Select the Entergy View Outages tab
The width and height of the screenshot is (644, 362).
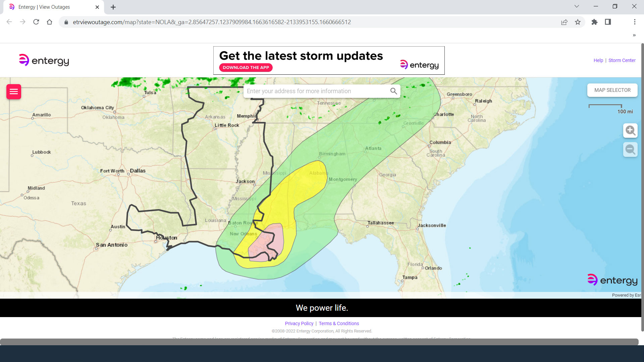tap(54, 7)
